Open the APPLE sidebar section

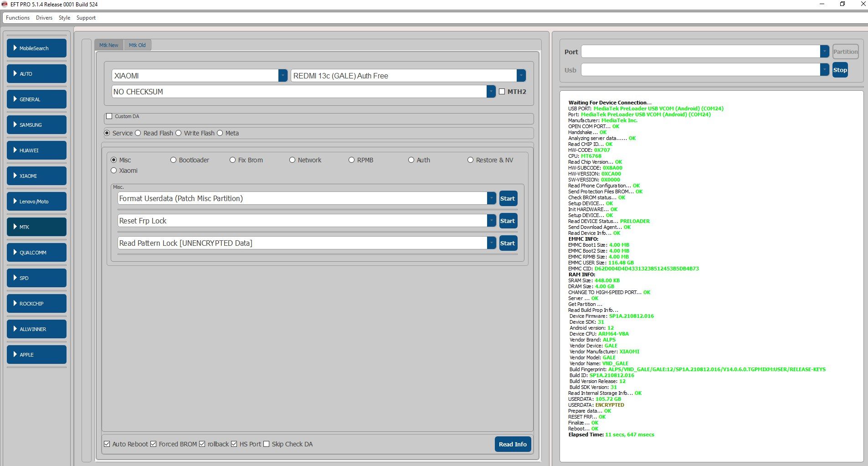pyautogui.click(x=36, y=355)
